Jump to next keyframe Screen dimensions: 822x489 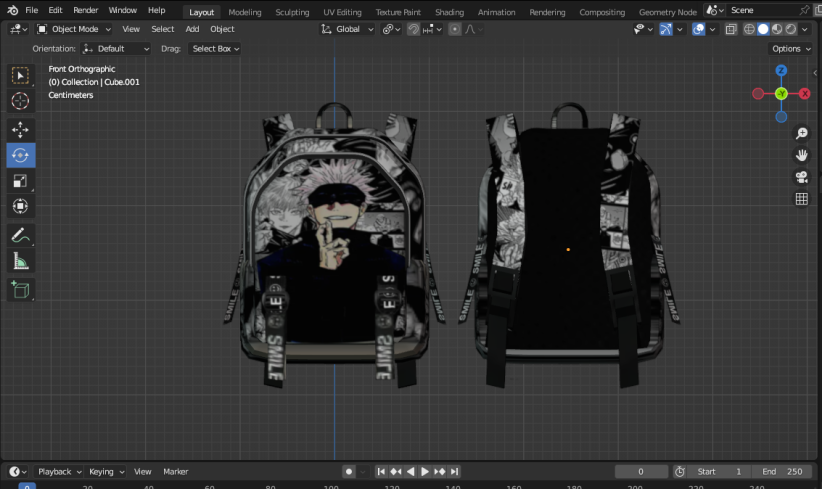pos(439,472)
